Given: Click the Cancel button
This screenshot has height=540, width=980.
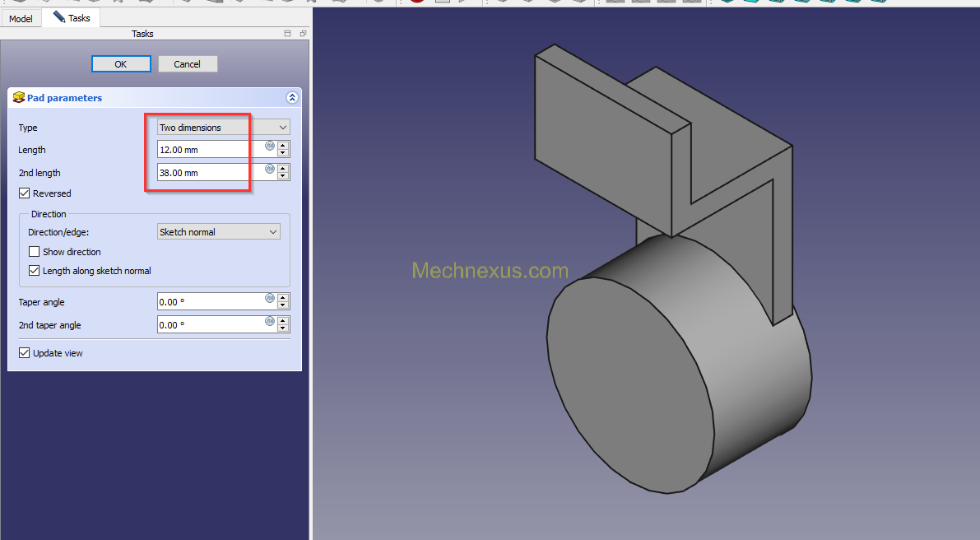Looking at the screenshot, I should pyautogui.click(x=188, y=63).
